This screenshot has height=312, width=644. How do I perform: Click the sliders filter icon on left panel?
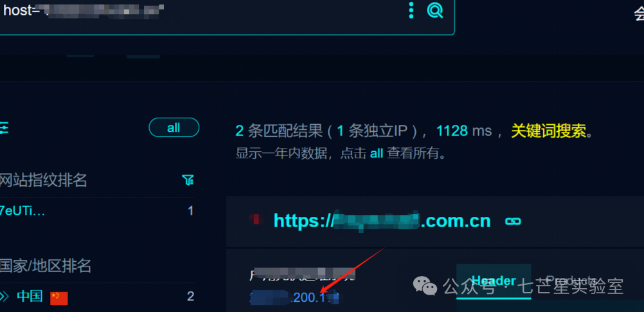tap(4, 128)
